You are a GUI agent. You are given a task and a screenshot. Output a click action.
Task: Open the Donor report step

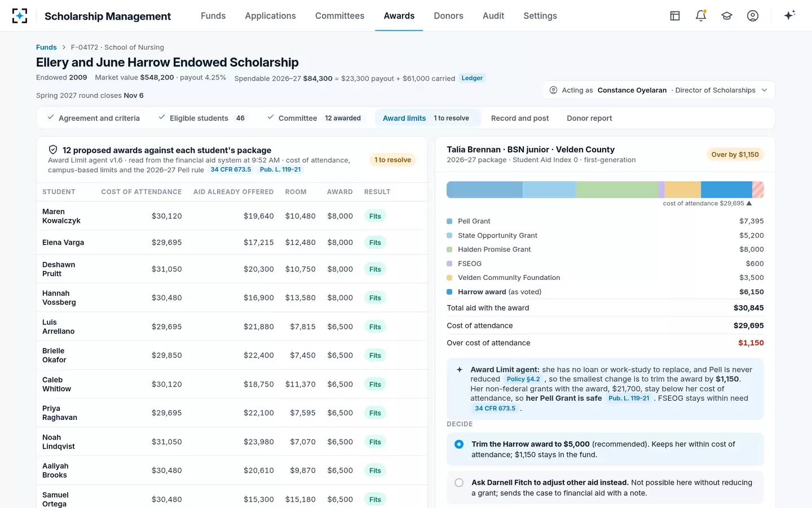[x=589, y=118]
